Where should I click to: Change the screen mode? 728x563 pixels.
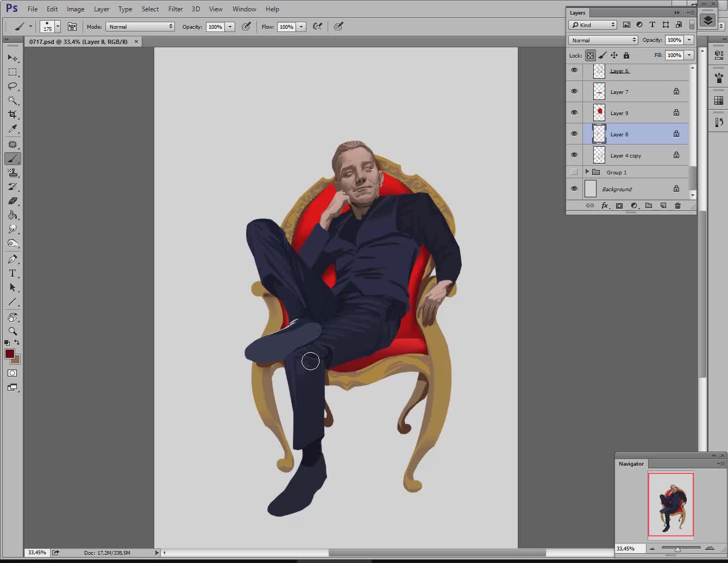[12, 387]
